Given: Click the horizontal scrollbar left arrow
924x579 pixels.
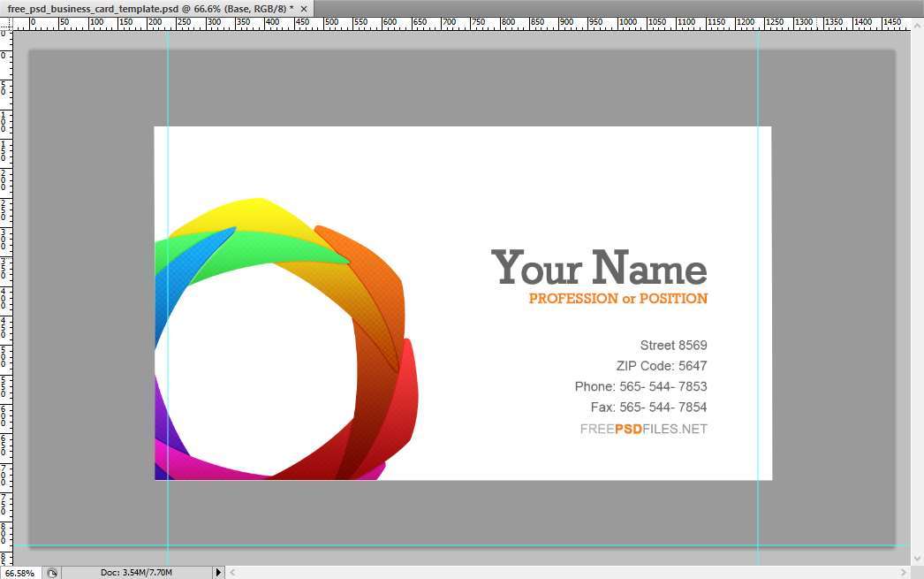Looking at the screenshot, I should 233,572.
